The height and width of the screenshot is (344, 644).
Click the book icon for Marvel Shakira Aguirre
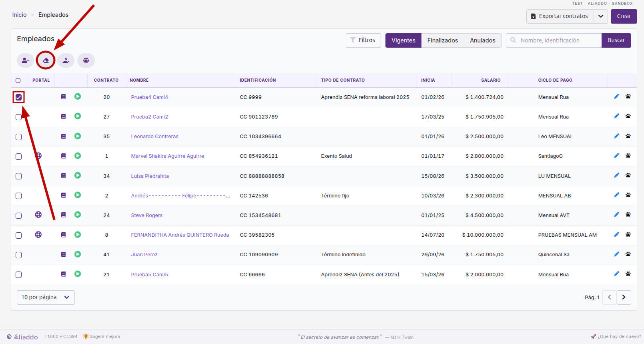(63, 156)
